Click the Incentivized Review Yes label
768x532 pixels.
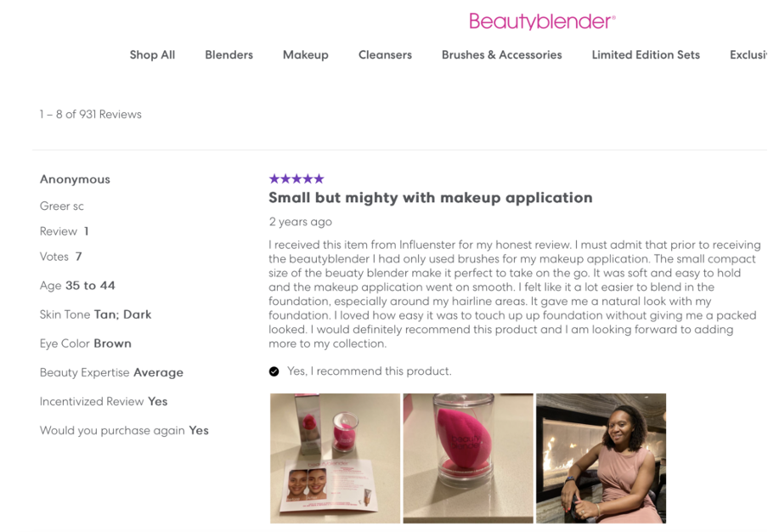[104, 402]
